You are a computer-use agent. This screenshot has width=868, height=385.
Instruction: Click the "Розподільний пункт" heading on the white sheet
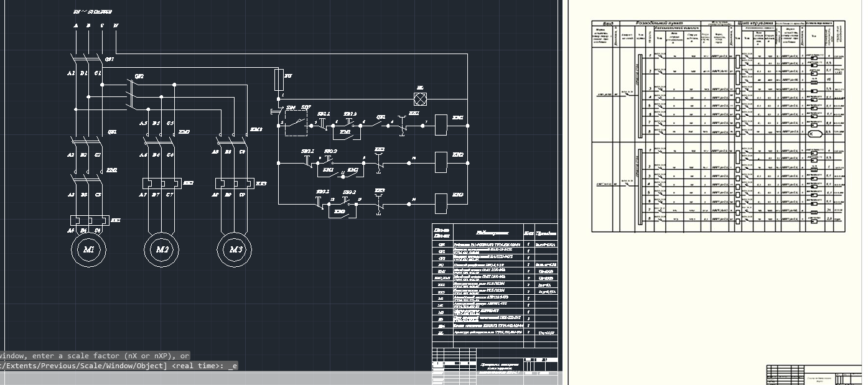pos(660,23)
